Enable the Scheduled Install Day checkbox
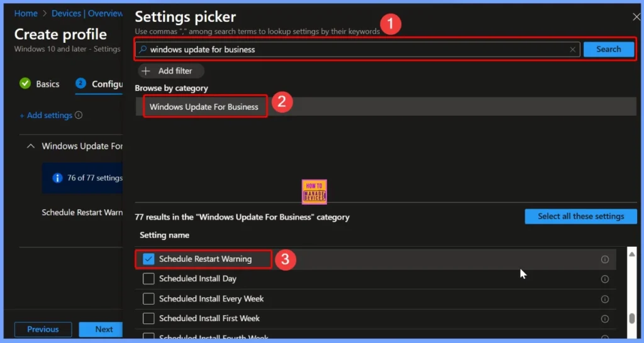644x343 pixels. (x=148, y=279)
